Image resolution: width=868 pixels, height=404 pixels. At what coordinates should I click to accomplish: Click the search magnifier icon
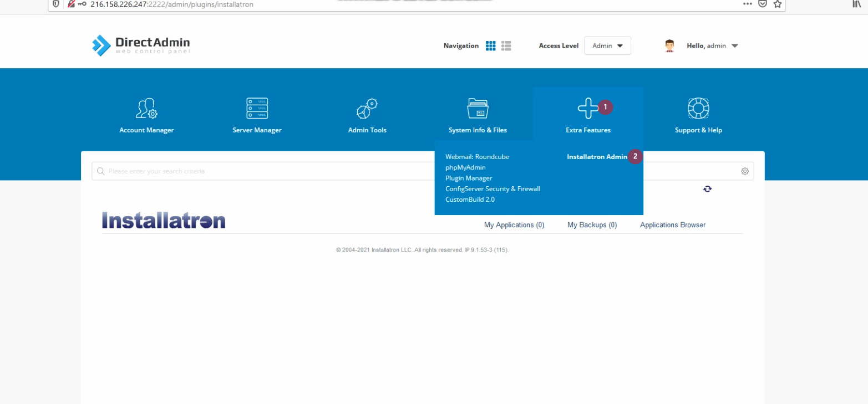click(100, 171)
